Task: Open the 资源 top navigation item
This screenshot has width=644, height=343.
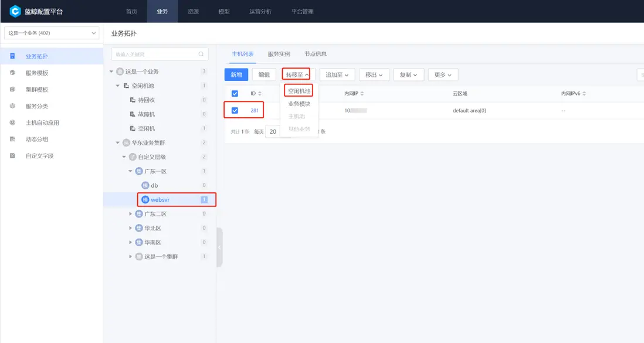Action: 193,12
